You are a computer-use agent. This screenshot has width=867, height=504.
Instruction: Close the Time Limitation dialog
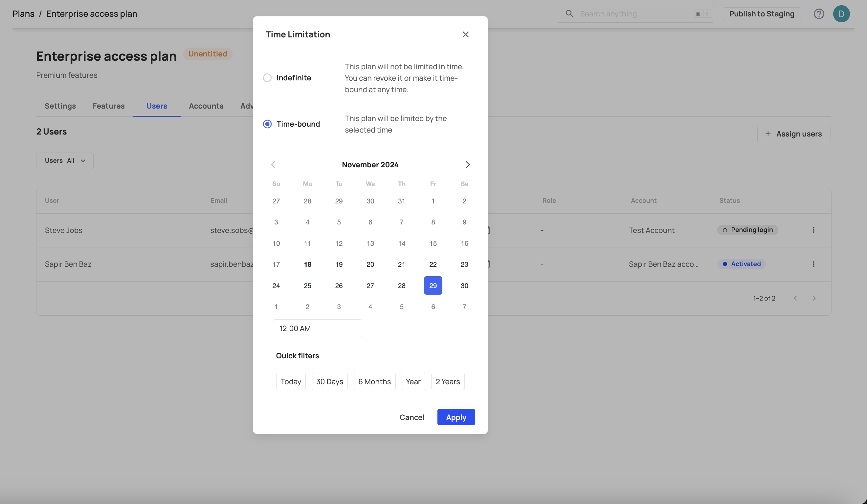pos(465,34)
